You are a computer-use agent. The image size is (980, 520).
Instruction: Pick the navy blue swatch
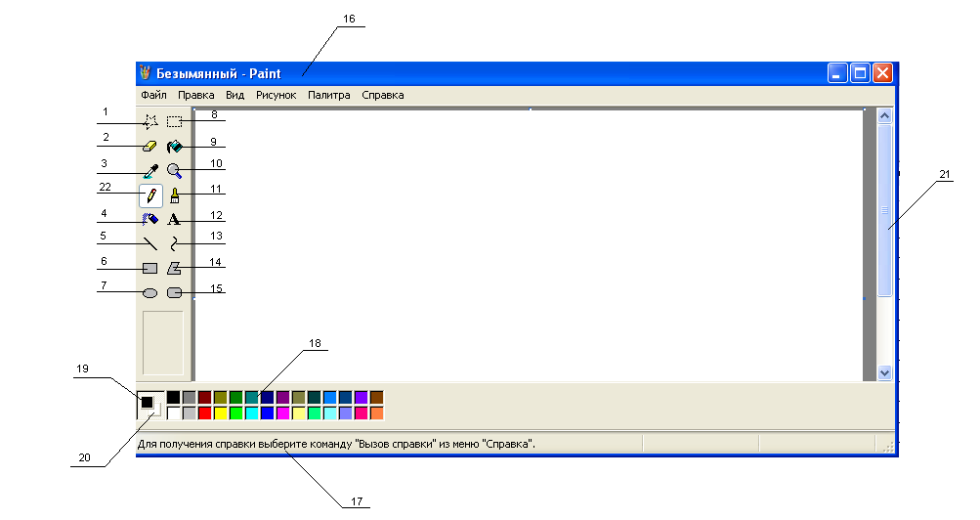click(267, 398)
